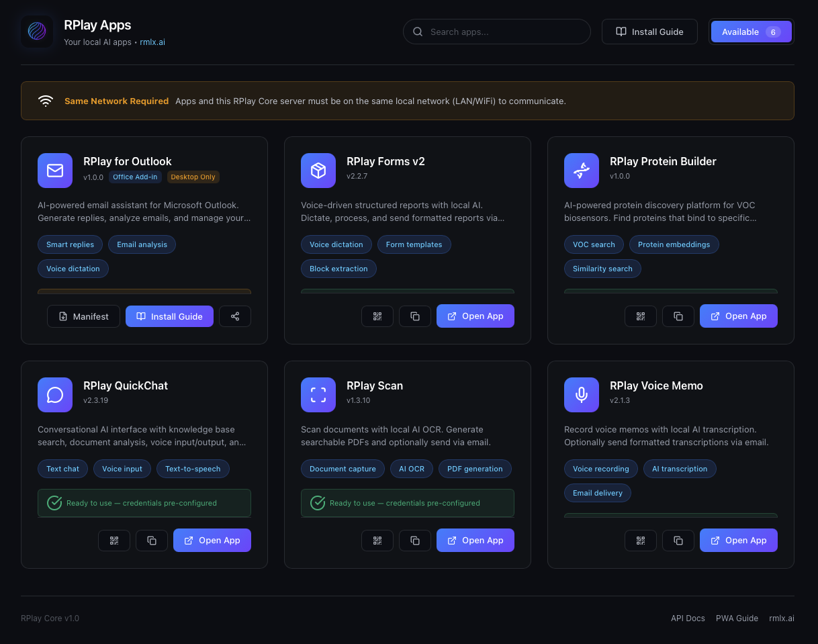Open App for RPlay Forms v2

[475, 316]
